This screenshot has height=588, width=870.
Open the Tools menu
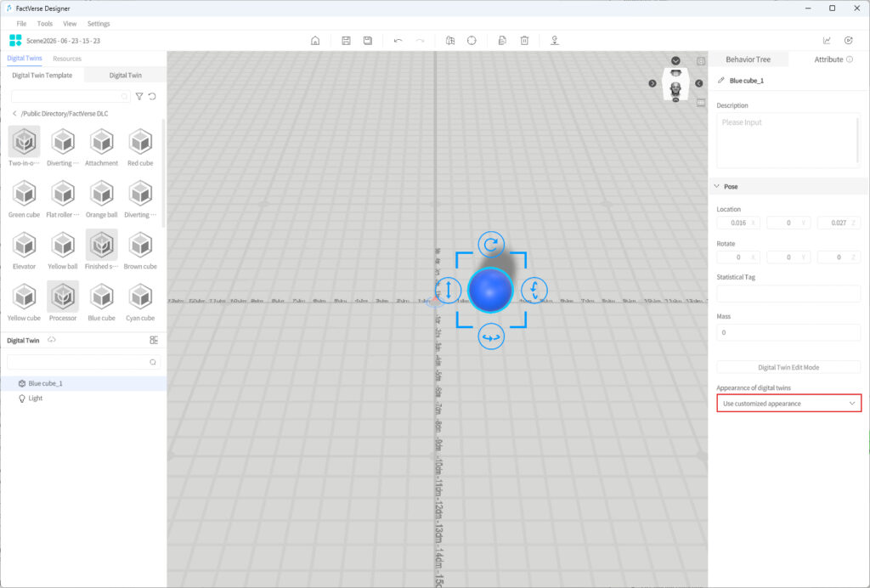pyautogui.click(x=44, y=24)
